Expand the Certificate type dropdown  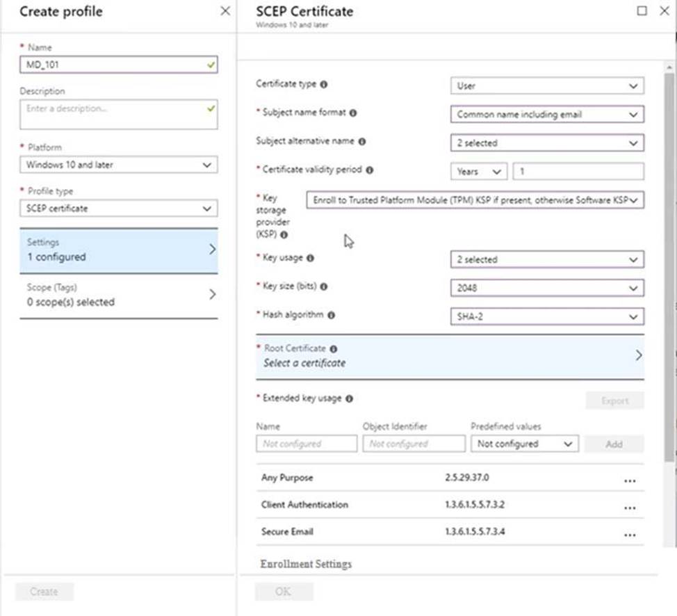click(x=547, y=86)
